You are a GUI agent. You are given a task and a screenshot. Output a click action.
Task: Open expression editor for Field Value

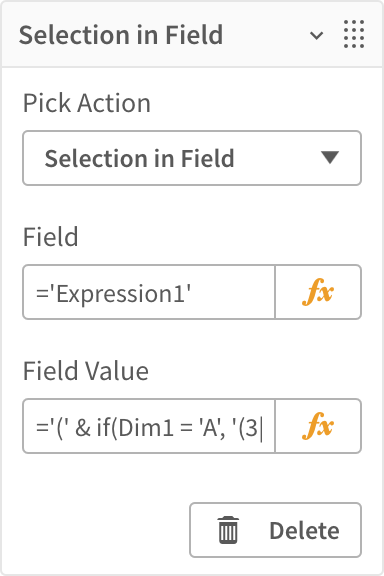[x=318, y=426]
